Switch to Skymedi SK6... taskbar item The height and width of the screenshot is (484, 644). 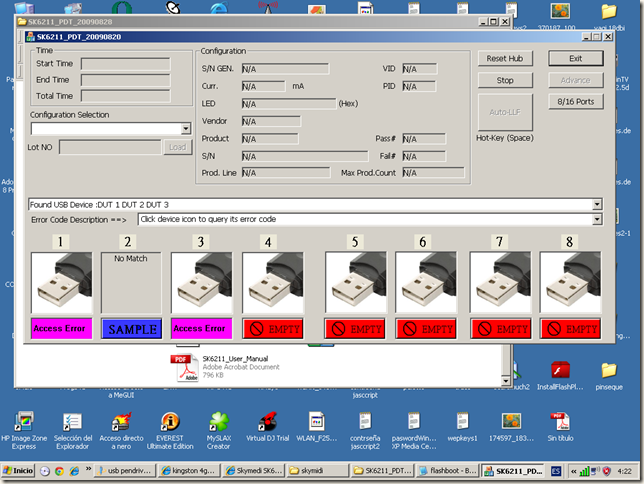253,471
